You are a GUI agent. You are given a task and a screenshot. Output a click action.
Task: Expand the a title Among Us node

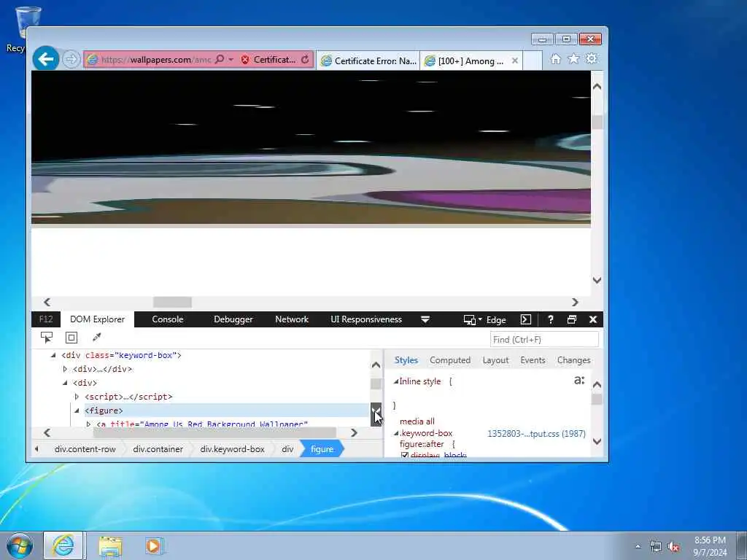click(88, 424)
